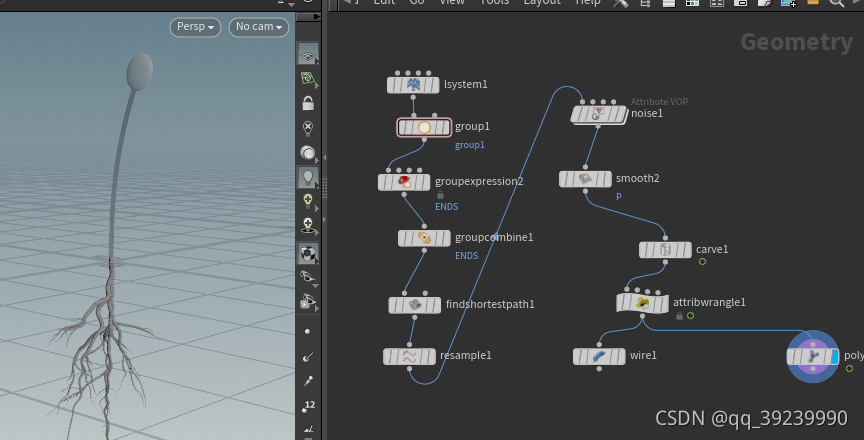Click the lsystem1 node name label
This screenshot has height=440, width=864.
tap(466, 85)
